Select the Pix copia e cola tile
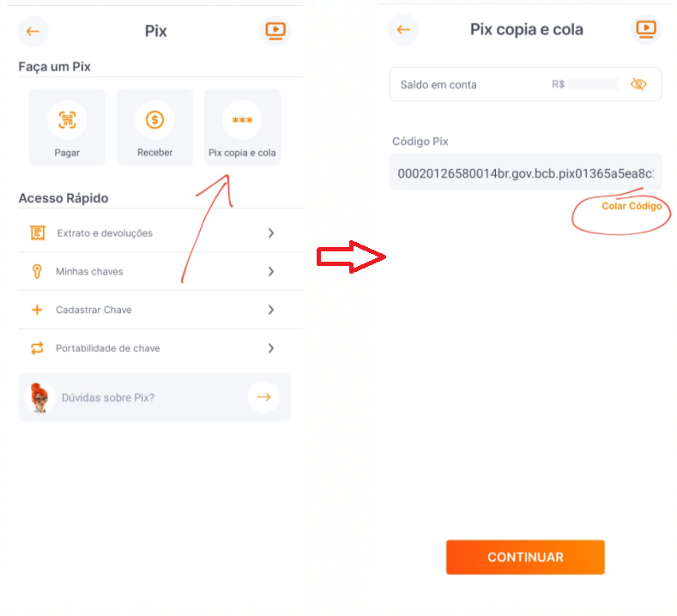 [242, 127]
